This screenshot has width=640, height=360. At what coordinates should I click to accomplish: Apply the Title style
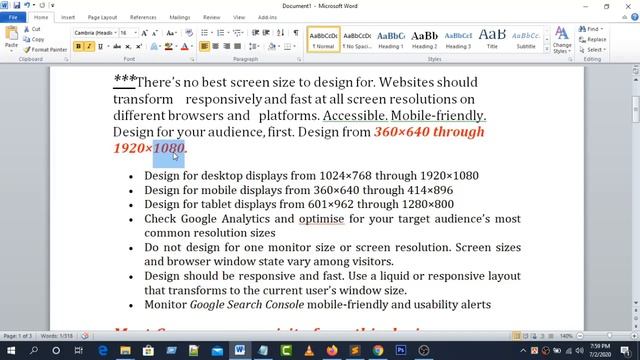[492, 40]
